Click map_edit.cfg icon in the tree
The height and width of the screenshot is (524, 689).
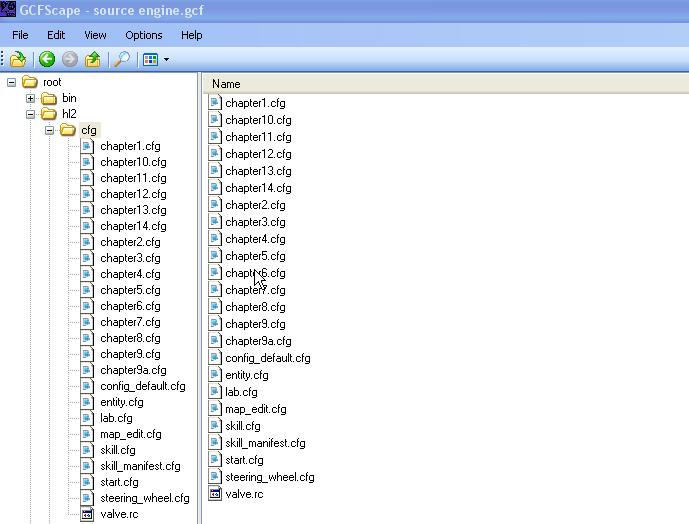click(87, 434)
